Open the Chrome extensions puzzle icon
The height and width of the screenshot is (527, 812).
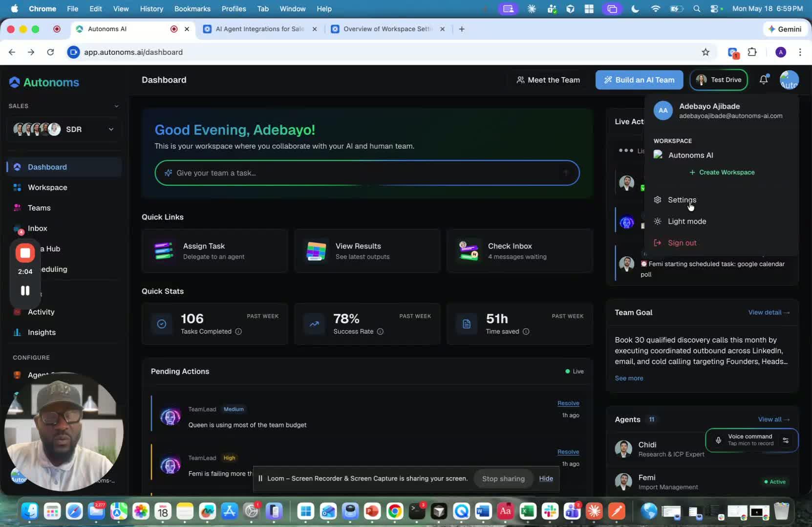point(752,52)
